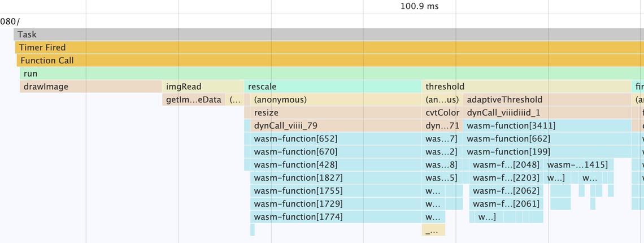The height and width of the screenshot is (243, 644).
Task: Click the gray Task bar
Action: 328,34
